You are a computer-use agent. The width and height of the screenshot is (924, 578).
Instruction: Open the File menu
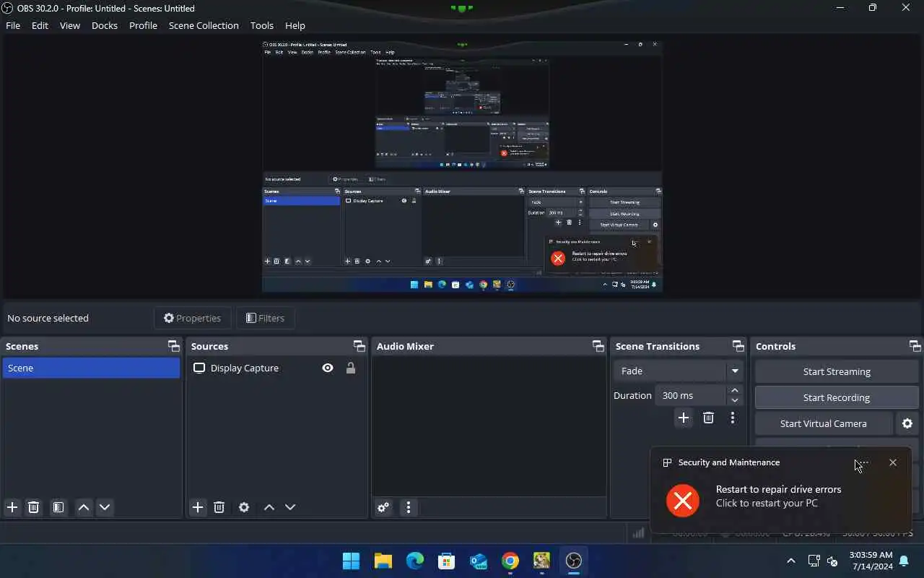coord(13,25)
